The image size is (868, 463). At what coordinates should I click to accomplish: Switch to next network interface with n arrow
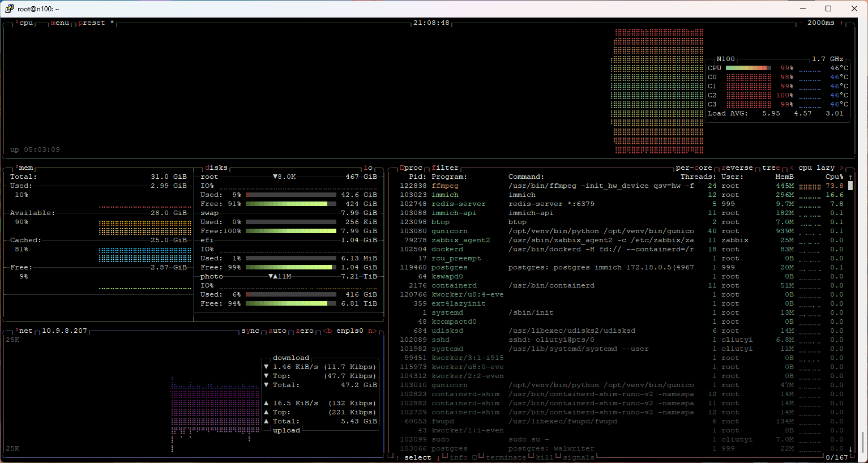coord(372,331)
